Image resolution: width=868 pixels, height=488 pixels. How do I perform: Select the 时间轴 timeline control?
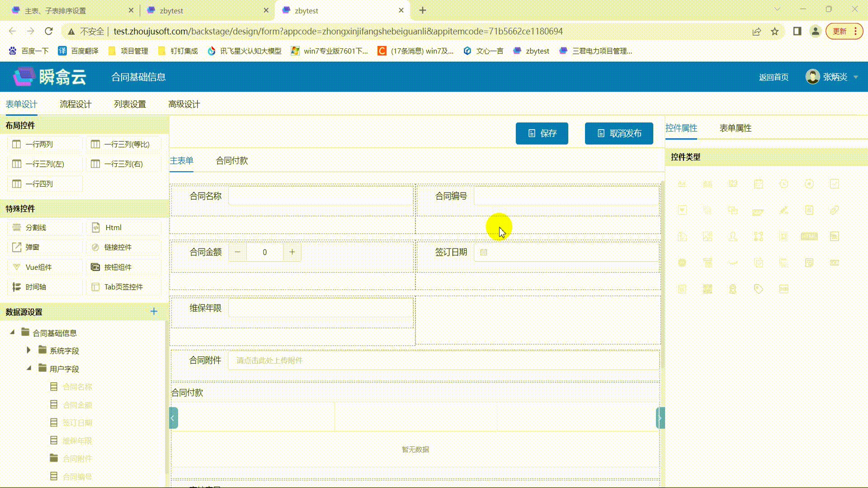coord(36,287)
